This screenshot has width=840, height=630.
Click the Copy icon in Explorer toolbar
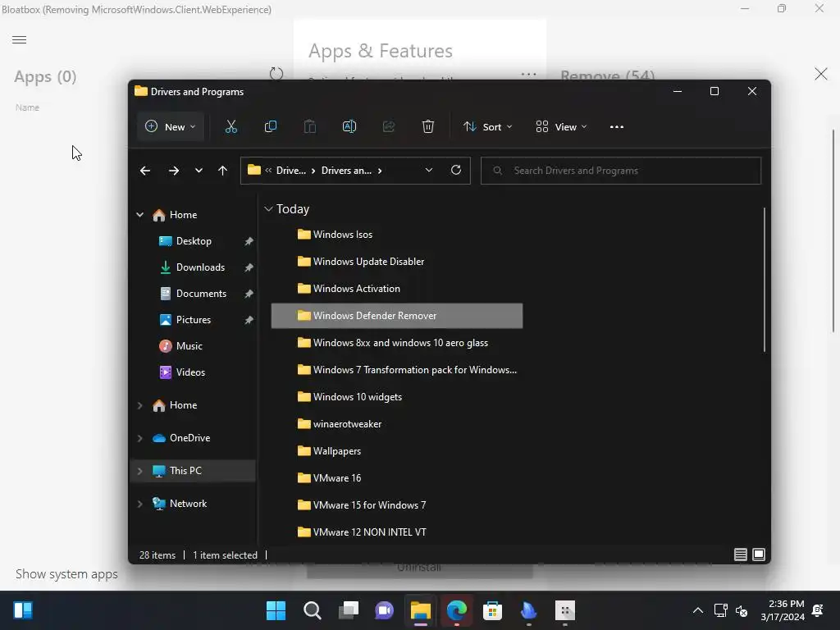click(x=271, y=127)
